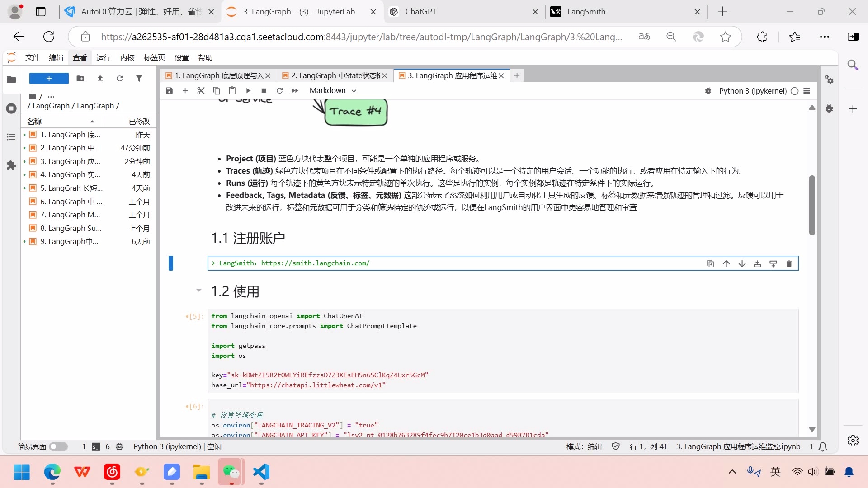Screen dimensions: 868x488
Task: Interrupt the kernel with stop icon
Action: (264, 90)
